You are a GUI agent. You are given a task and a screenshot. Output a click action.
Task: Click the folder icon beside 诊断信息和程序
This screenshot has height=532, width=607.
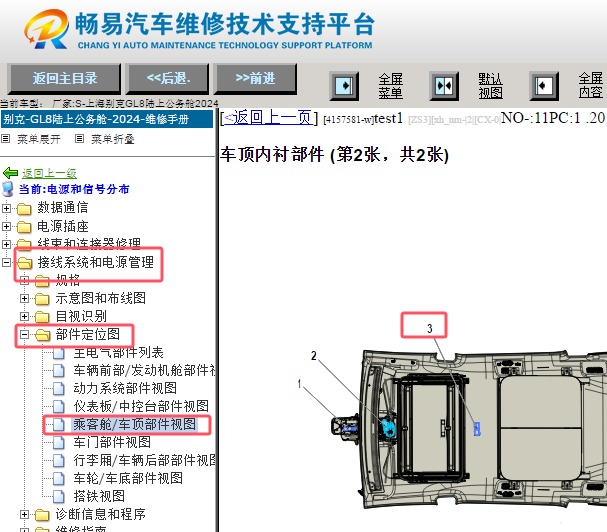point(42,515)
